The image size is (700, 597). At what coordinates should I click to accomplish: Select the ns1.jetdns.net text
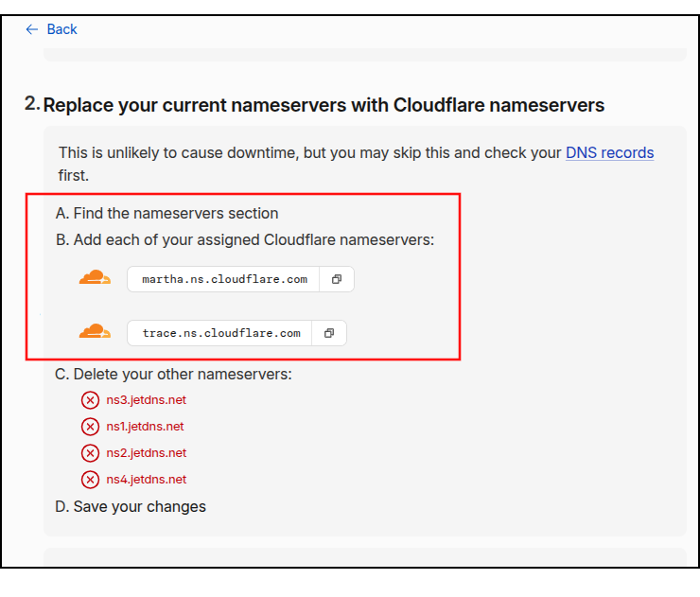(x=145, y=427)
